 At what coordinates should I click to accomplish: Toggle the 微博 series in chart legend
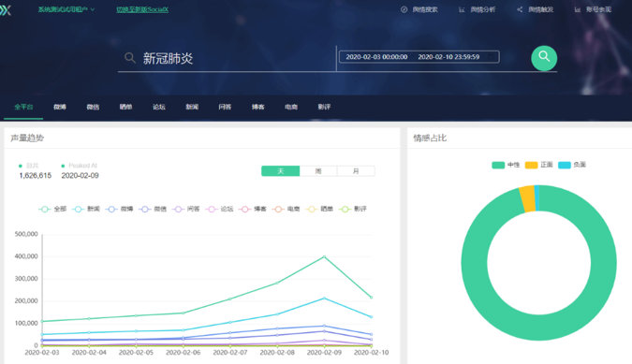(120, 209)
